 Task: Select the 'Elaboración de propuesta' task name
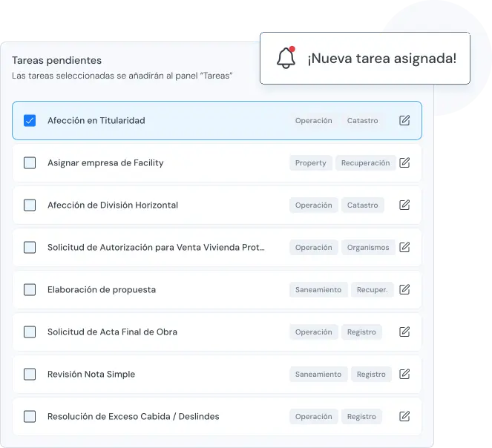[102, 289]
